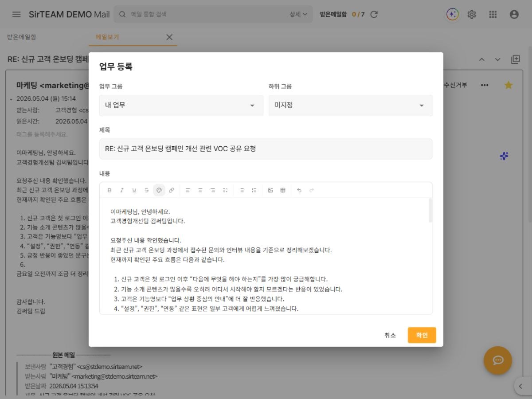Viewport: 532px width, 399px height.
Task: Open the apps grid launcher
Action: (x=493, y=14)
